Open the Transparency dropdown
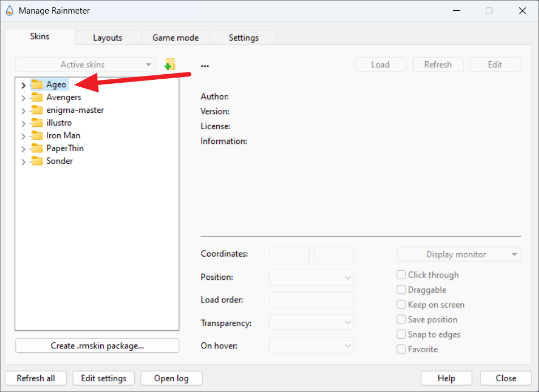This screenshot has height=392, width=539. pyautogui.click(x=311, y=322)
